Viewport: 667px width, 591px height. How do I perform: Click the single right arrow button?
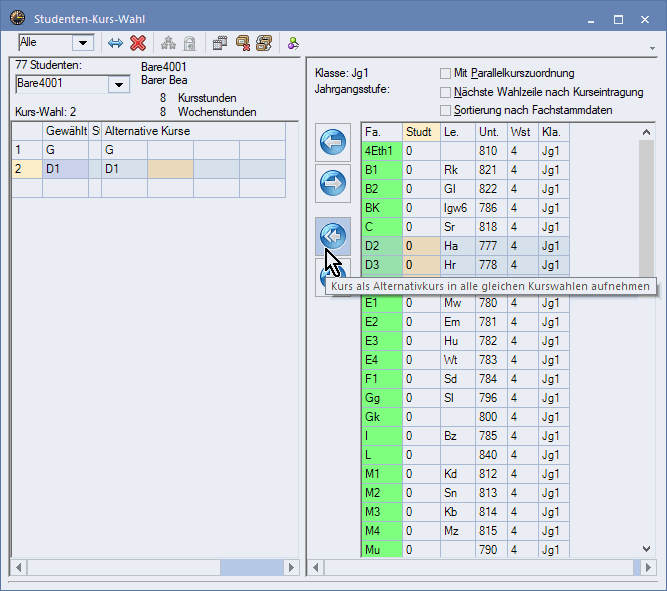pos(332,183)
